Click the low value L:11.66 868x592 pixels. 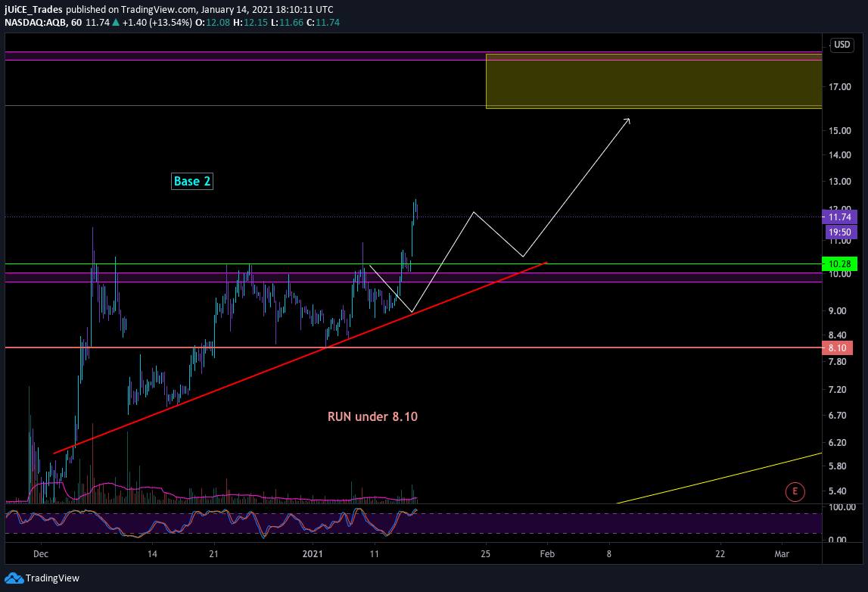[287, 23]
